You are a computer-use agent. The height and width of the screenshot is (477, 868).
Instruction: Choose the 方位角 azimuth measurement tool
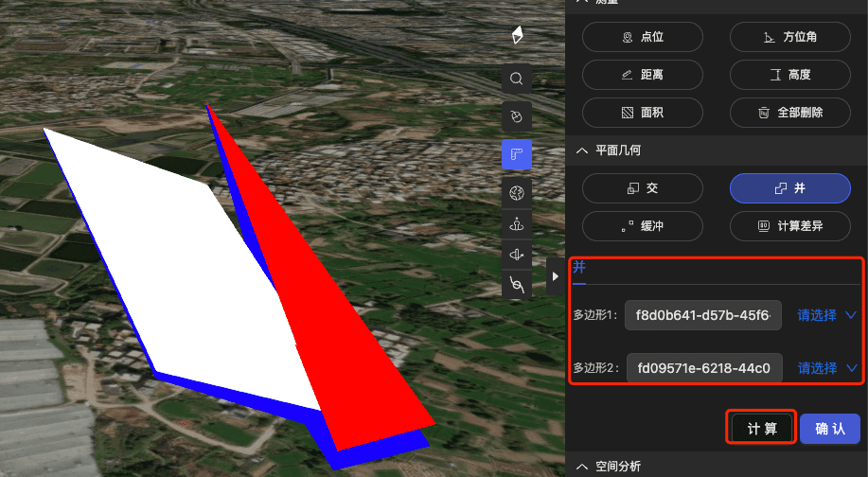point(789,37)
